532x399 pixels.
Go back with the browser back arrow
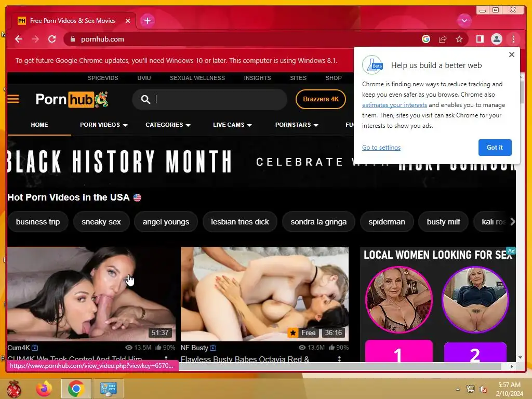tap(19, 39)
